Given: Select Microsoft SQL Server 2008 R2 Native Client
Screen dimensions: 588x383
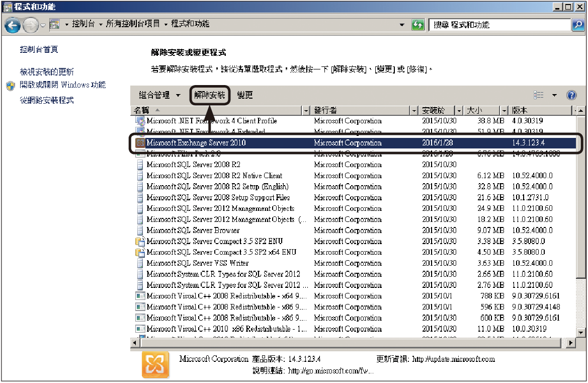Looking at the screenshot, I should 214,176.
